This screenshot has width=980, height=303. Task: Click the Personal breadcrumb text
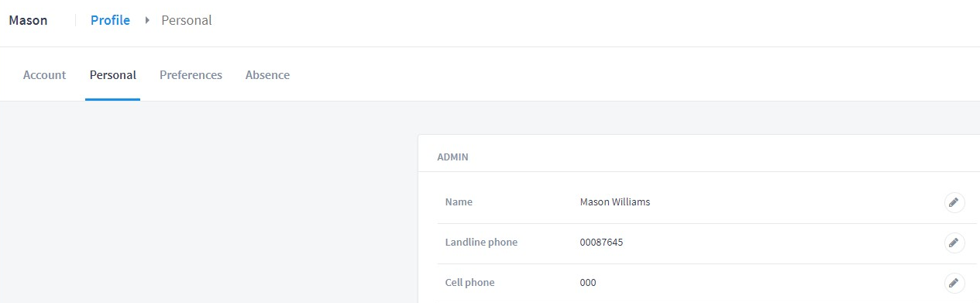tap(187, 20)
